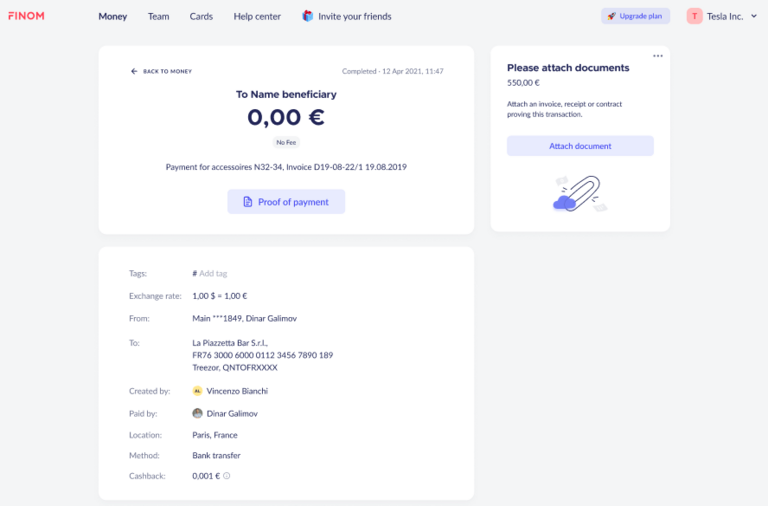768x506 pixels.
Task: Open the Cards menu item
Action: click(201, 16)
